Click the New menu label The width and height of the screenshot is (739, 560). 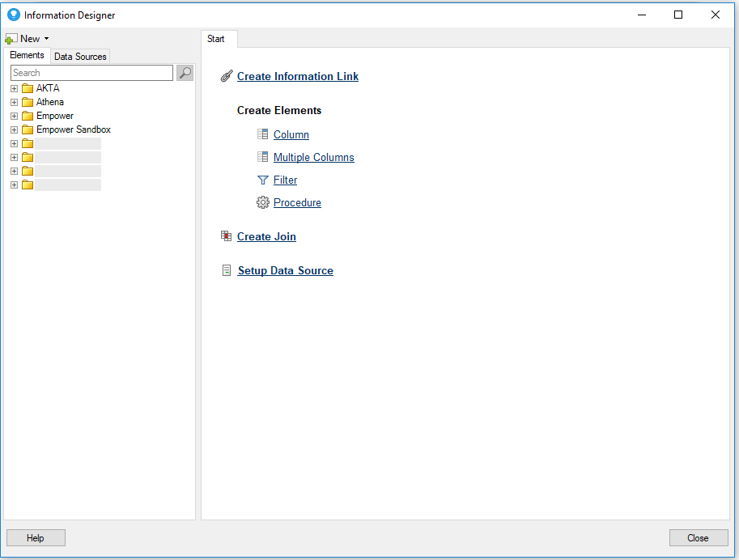pyautogui.click(x=30, y=39)
